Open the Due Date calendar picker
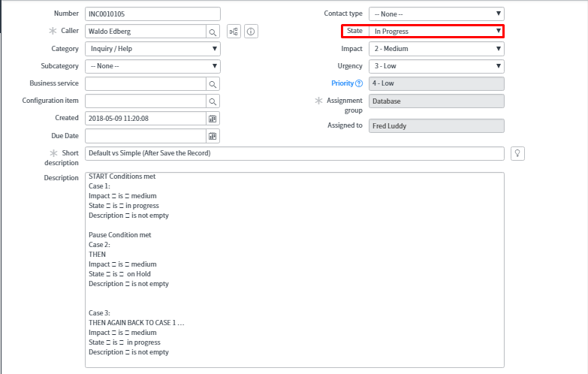Screen dimensions: 588x374 pyautogui.click(x=213, y=136)
